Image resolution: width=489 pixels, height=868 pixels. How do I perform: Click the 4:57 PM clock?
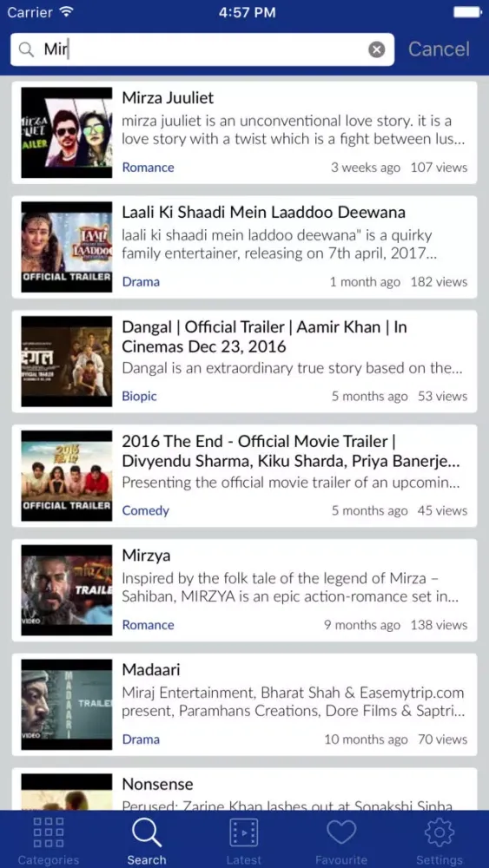tap(247, 13)
